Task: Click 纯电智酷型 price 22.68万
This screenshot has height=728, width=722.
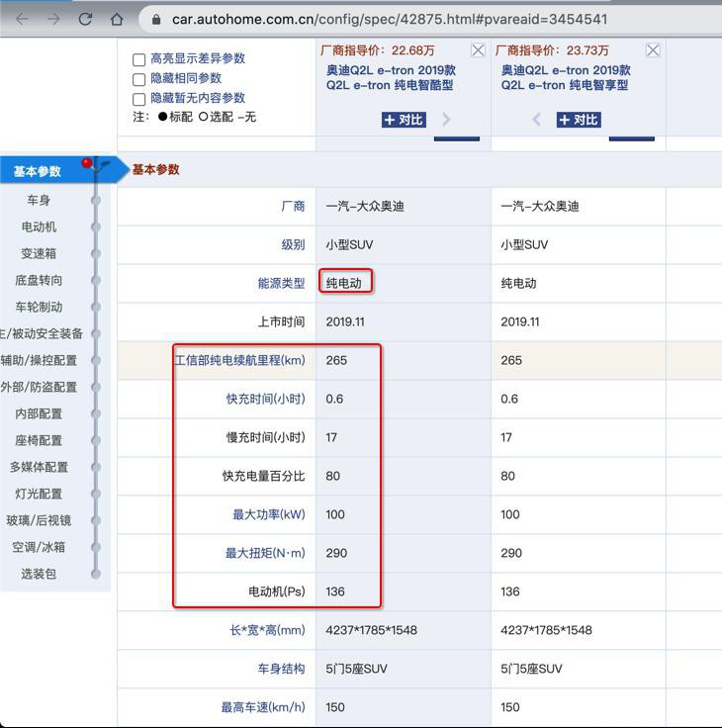Action: tap(378, 50)
